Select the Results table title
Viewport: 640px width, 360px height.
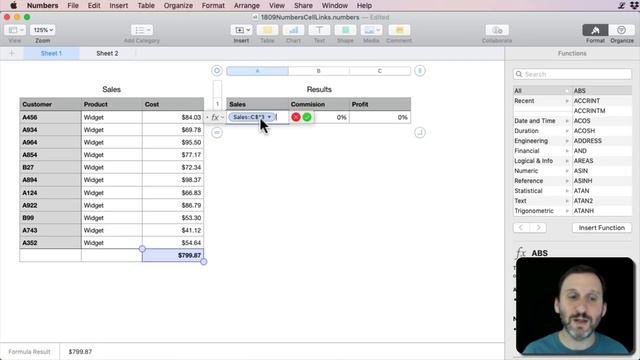pos(319,89)
